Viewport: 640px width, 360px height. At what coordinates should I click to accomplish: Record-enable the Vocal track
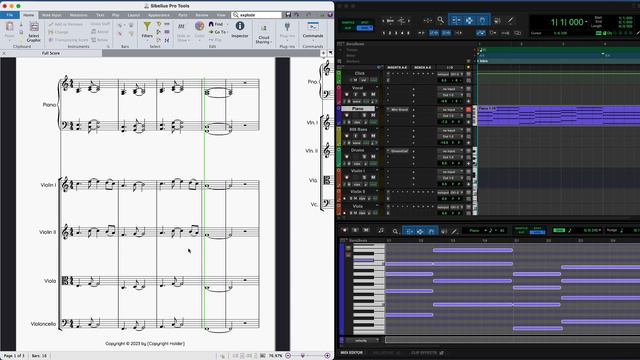click(x=347, y=95)
